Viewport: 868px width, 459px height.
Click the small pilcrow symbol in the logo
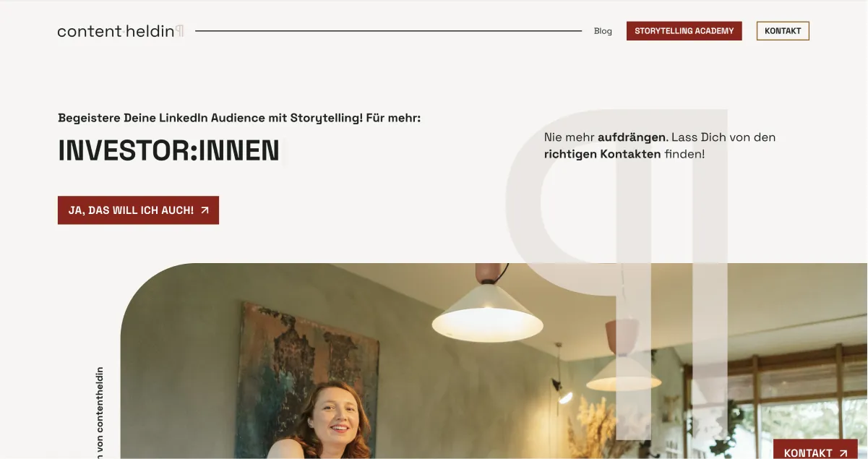tap(180, 31)
